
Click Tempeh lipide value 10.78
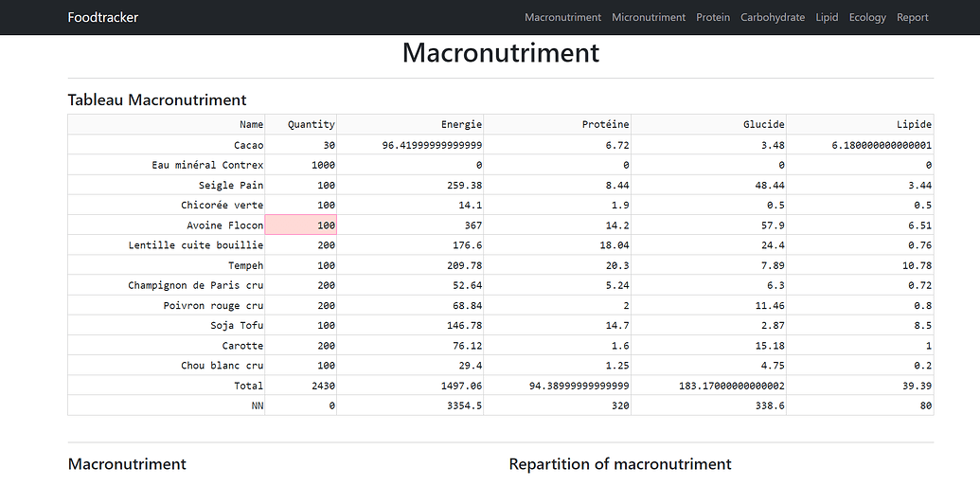tap(860, 265)
